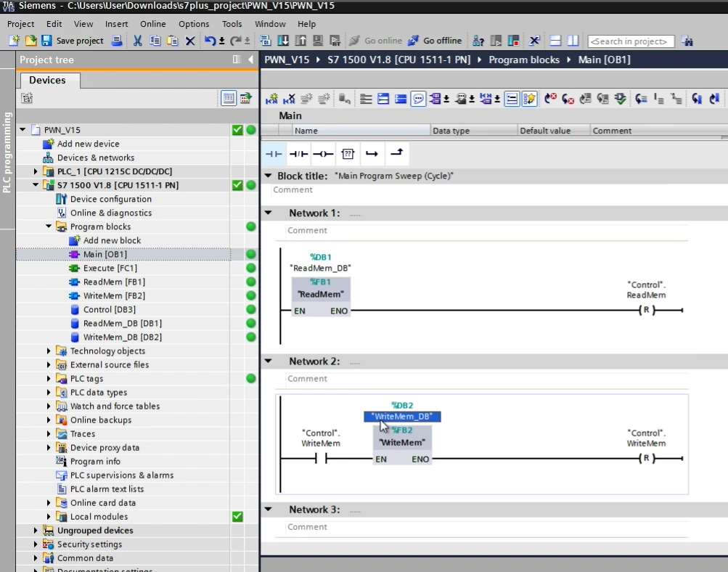Click the close branch icon
Screen dimensions: 728x572
pos(396,154)
